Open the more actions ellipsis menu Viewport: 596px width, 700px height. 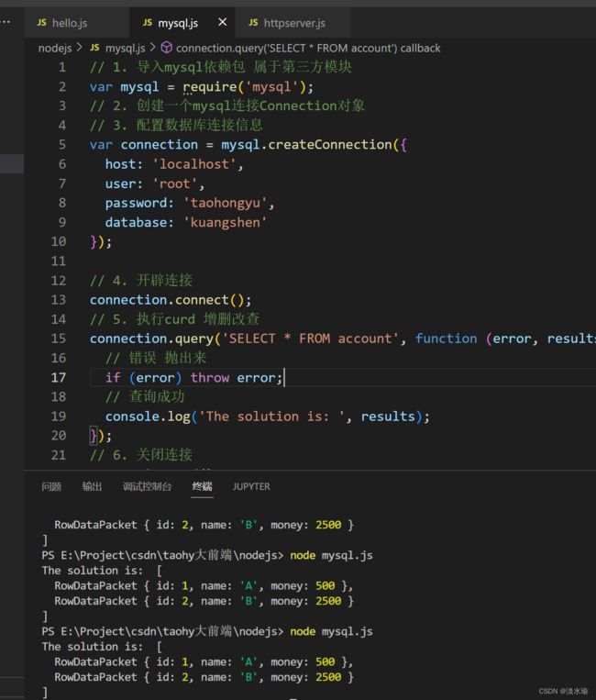coord(6,21)
